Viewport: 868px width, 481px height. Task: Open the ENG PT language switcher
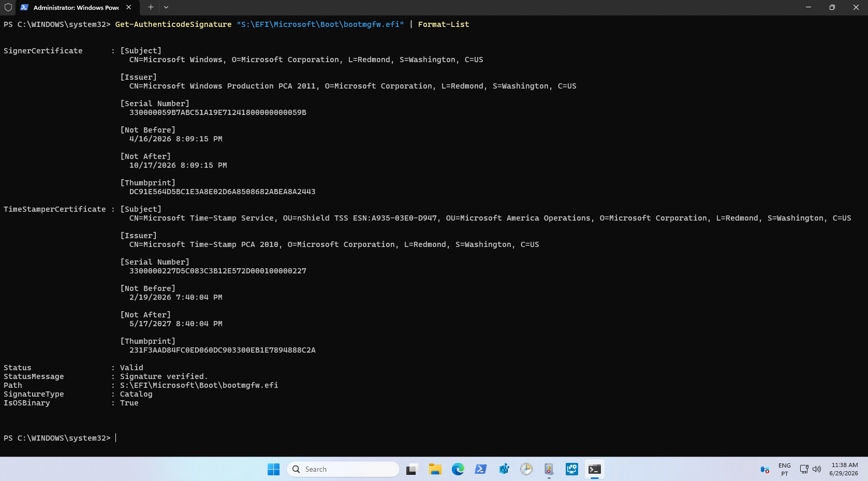784,469
